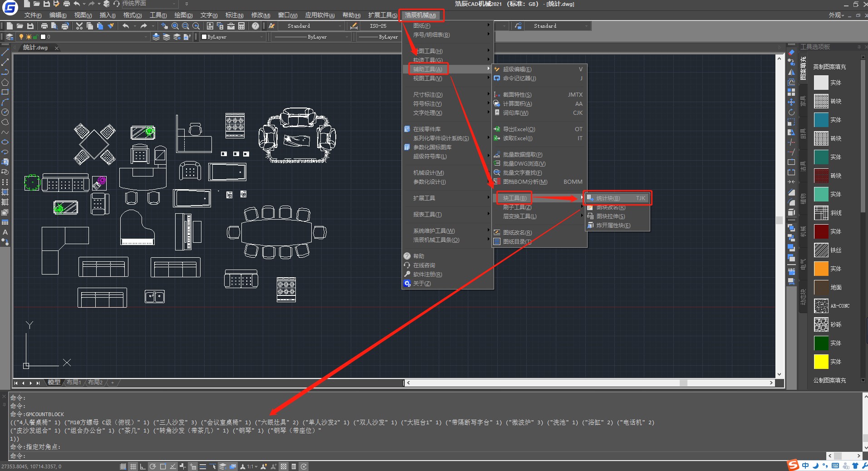The height and width of the screenshot is (471, 868).
Task: Pick the yellow 实体 hatch swatch
Action: pyautogui.click(x=821, y=362)
